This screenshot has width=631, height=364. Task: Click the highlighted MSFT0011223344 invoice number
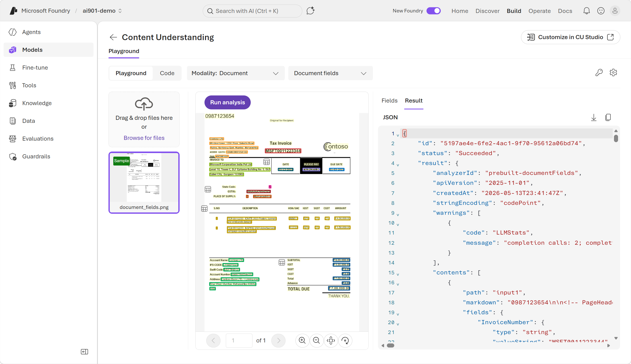[x=283, y=151]
